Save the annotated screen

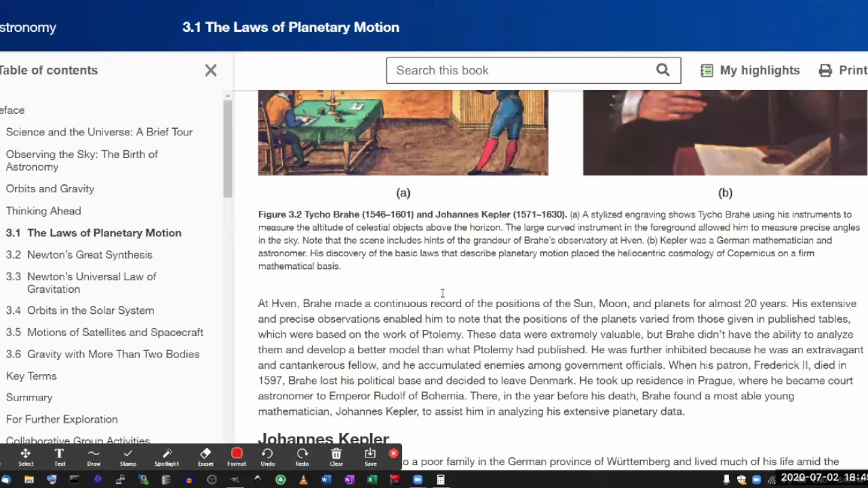click(x=370, y=457)
